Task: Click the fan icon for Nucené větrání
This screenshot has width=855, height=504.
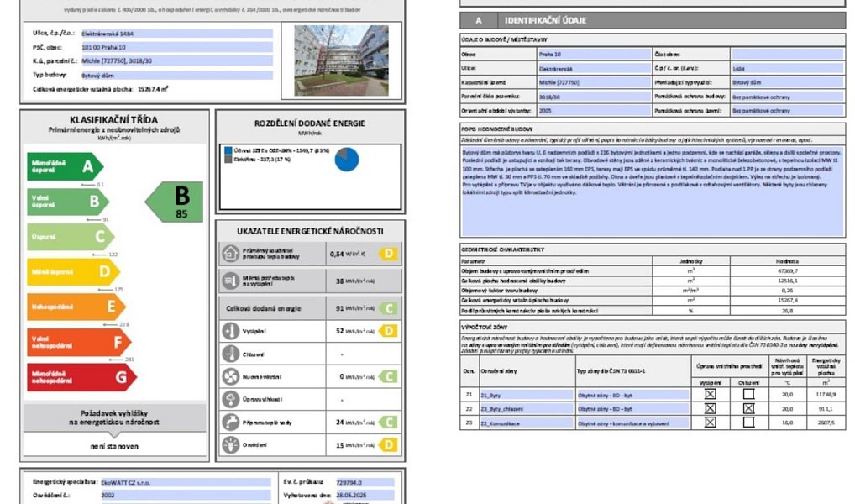Action: tap(231, 376)
